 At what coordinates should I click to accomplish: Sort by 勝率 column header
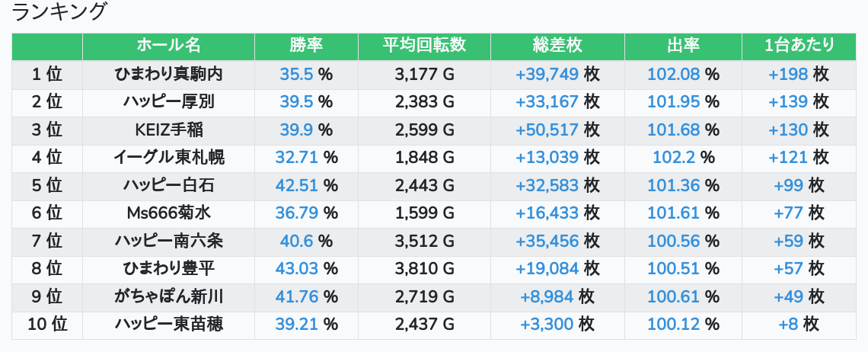(306, 46)
